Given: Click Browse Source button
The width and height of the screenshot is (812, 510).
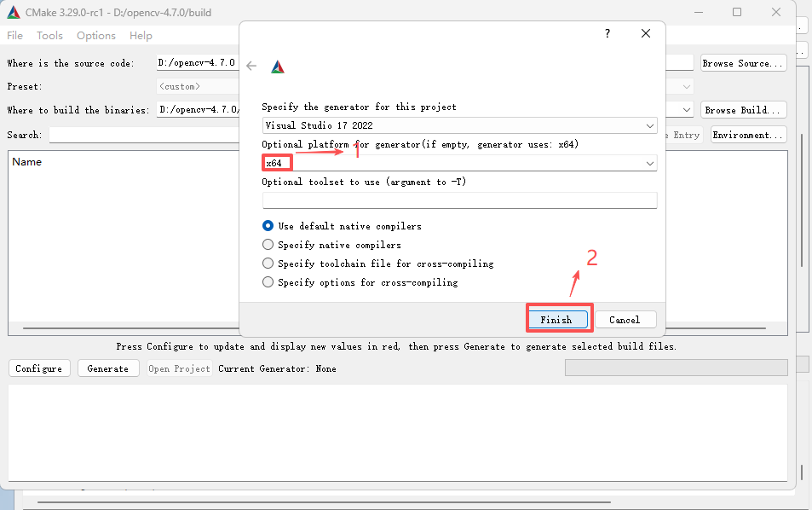Looking at the screenshot, I should click(744, 63).
